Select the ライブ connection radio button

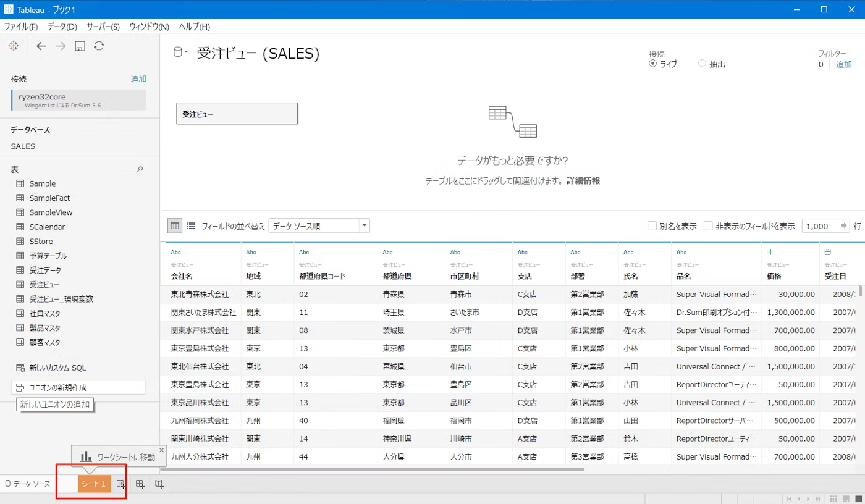click(652, 64)
